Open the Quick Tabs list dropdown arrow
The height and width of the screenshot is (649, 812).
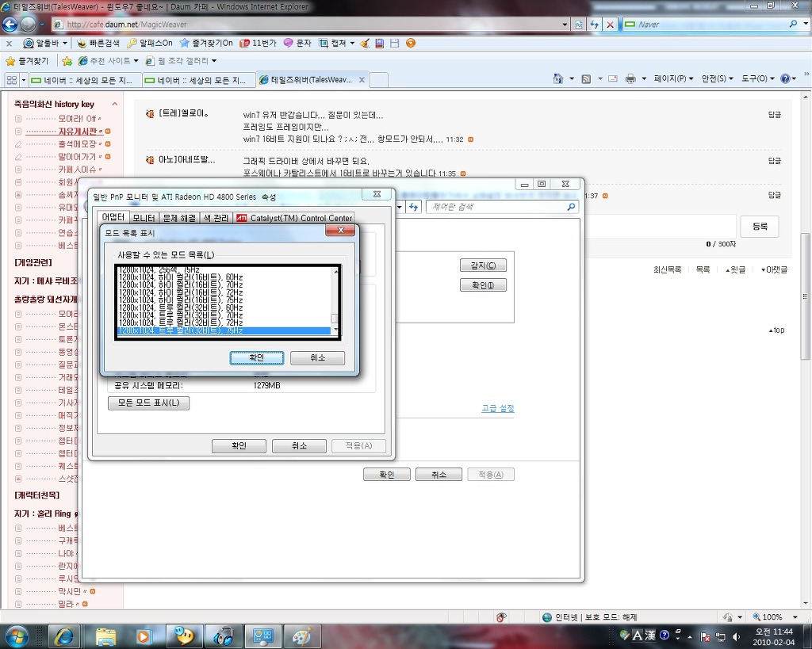click(x=24, y=80)
